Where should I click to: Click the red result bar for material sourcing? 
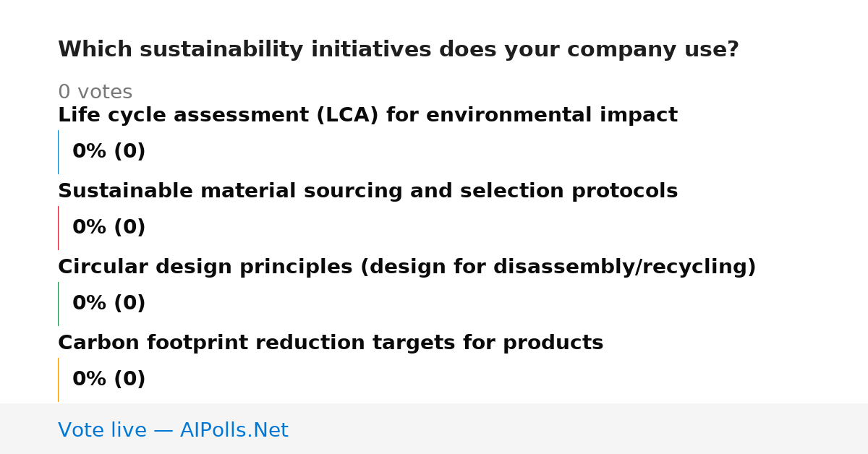[x=58, y=228]
